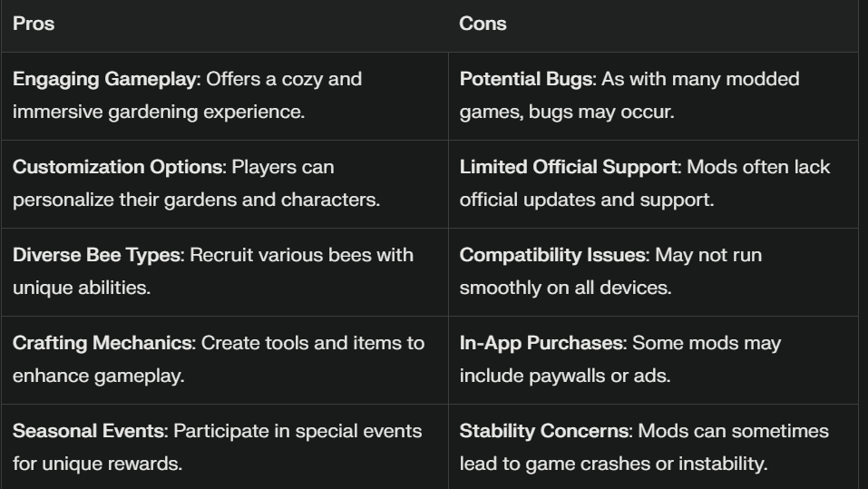Click 'smoothly on all devices' text
Viewport: 868px width, 489px height.
565,288
